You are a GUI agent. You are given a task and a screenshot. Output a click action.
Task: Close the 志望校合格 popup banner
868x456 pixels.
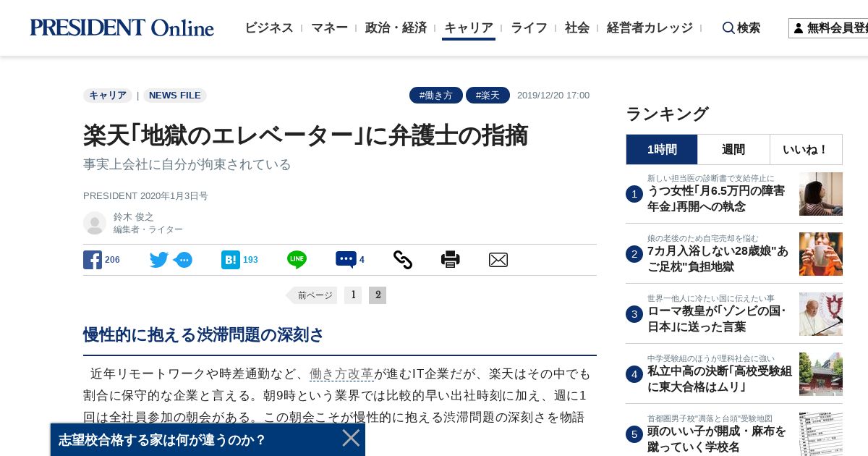pos(351,438)
